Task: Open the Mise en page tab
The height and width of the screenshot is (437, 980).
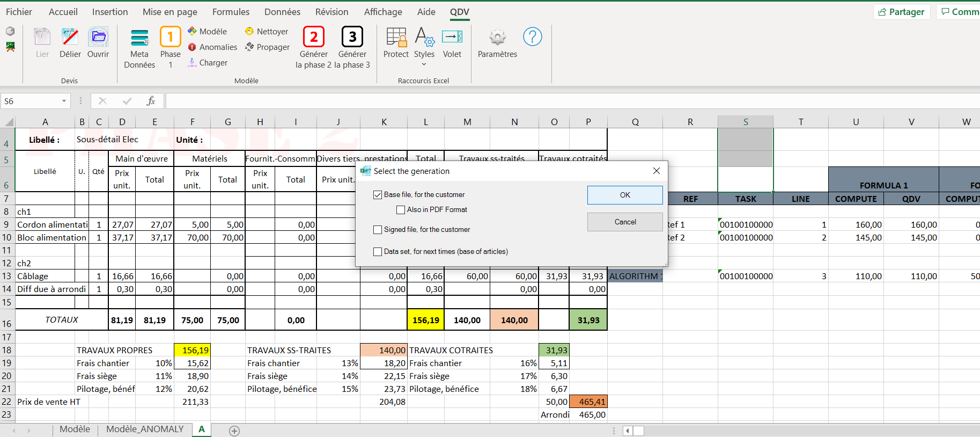Action: coord(170,12)
